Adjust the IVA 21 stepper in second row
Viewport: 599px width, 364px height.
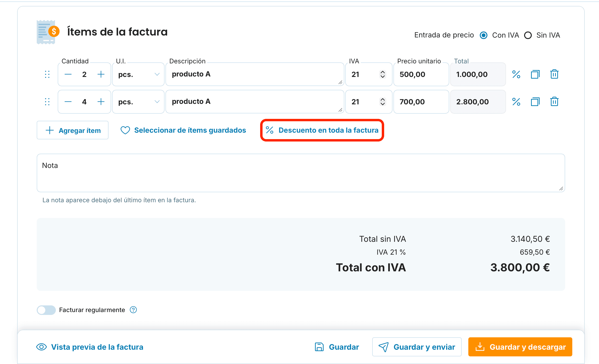coord(382,102)
